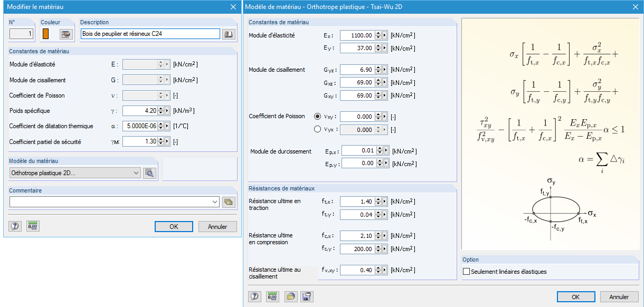Screen dimensions: 644x307
Task: Click arrow button next to Ex value
Action: pyautogui.click(x=385, y=35)
